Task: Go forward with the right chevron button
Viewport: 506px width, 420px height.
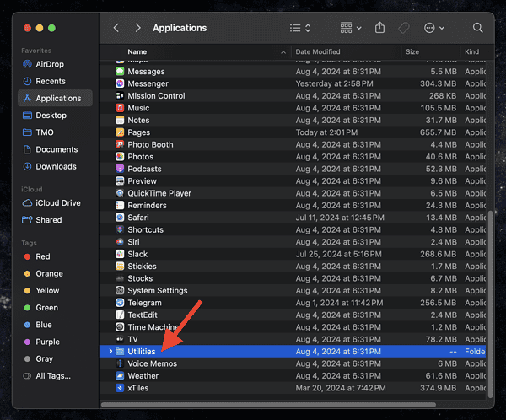Action: [137, 28]
